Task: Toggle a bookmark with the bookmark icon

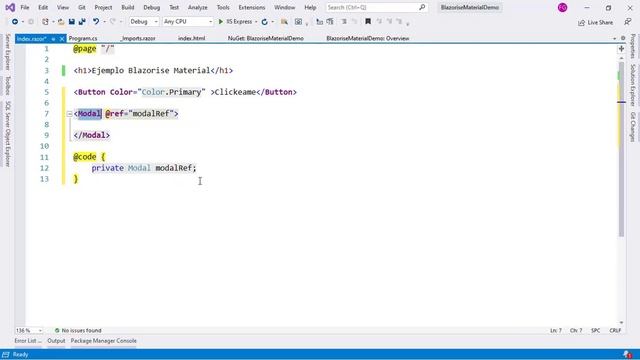Action: point(368,22)
